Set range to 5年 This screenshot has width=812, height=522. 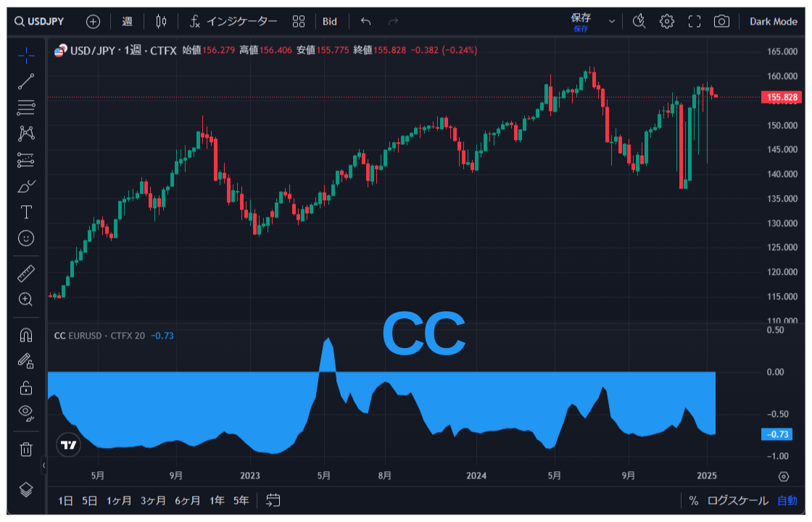pyautogui.click(x=241, y=501)
